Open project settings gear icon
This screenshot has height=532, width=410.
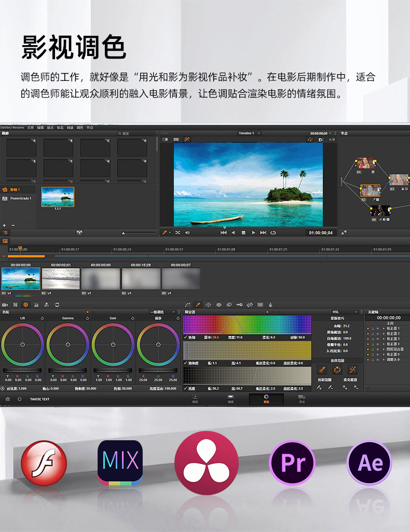coord(20,399)
